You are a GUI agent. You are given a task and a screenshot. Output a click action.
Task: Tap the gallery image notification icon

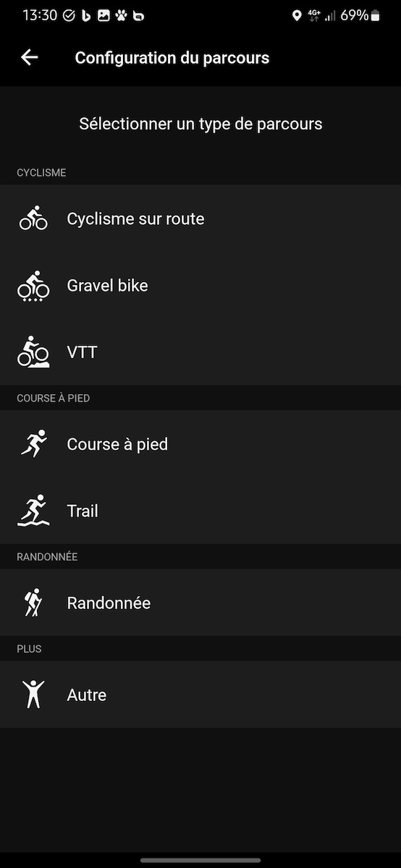click(104, 15)
